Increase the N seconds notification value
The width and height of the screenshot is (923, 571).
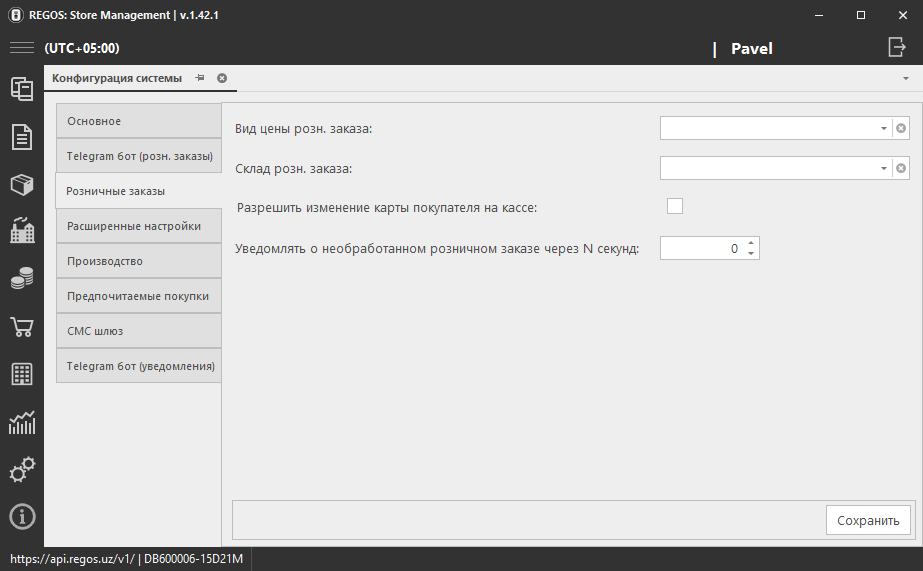tap(751, 242)
